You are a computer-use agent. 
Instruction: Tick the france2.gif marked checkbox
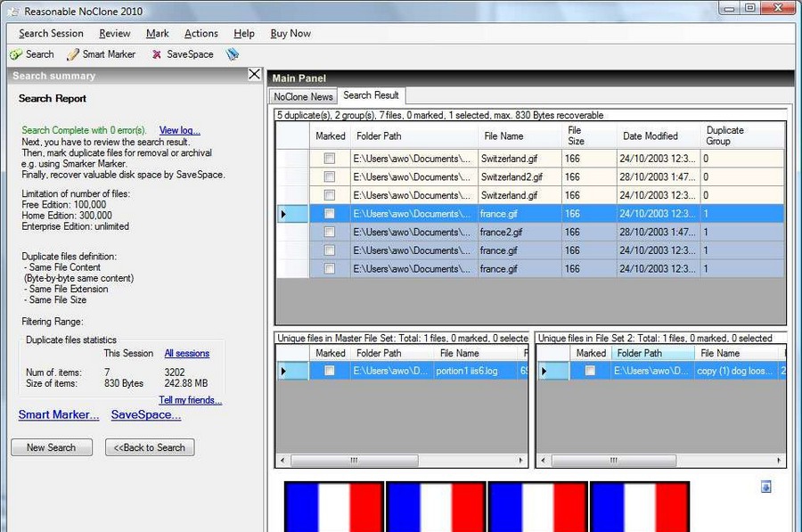pyautogui.click(x=330, y=233)
